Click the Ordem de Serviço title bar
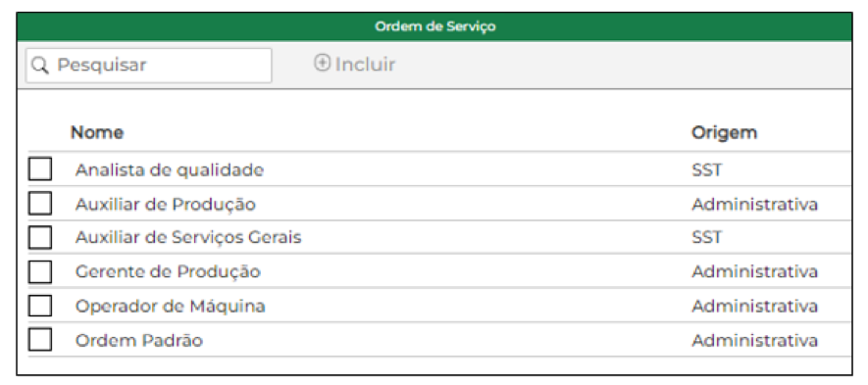The height and width of the screenshot is (385, 868). click(434, 26)
